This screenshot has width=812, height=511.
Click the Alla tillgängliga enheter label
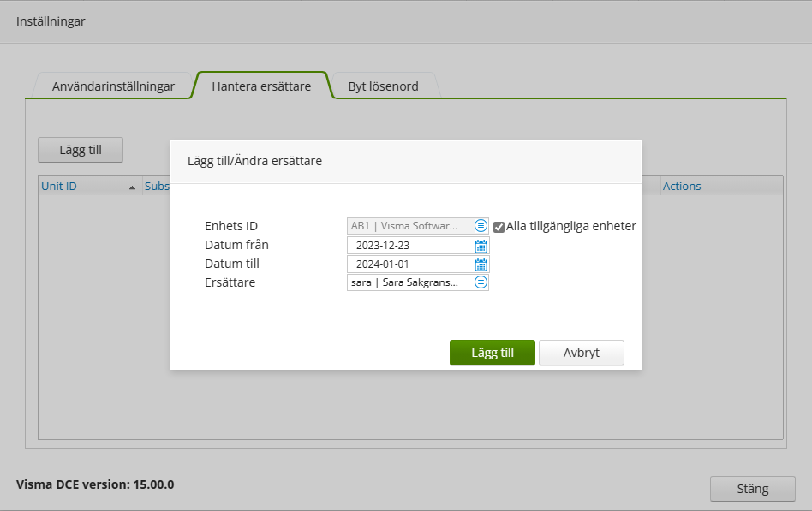click(x=570, y=226)
